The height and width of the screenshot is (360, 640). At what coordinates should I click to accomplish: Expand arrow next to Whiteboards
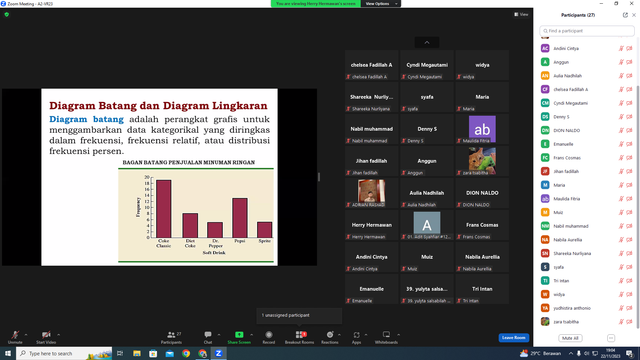click(398, 335)
